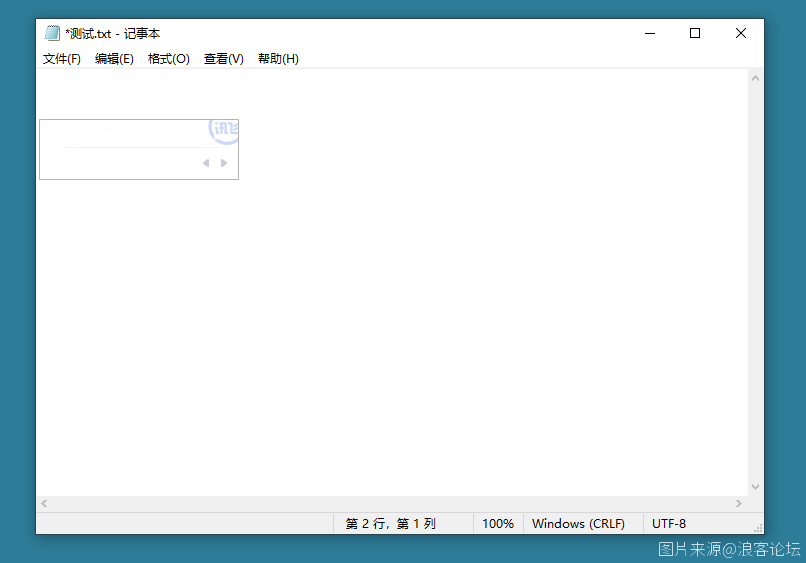The image size is (806, 563).
Task: Click the 100% zoom level in status bar
Action: 498,524
